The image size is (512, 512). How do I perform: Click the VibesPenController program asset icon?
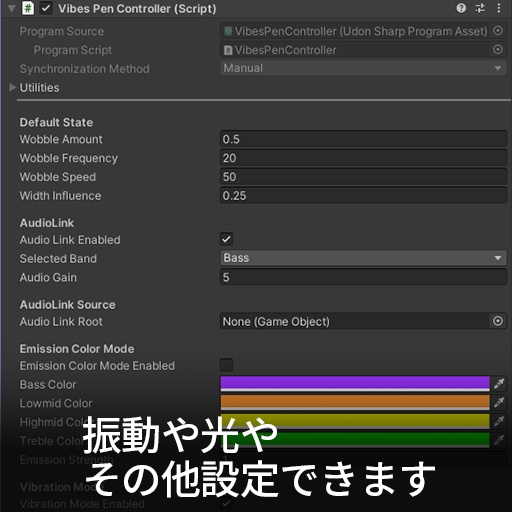(228, 31)
